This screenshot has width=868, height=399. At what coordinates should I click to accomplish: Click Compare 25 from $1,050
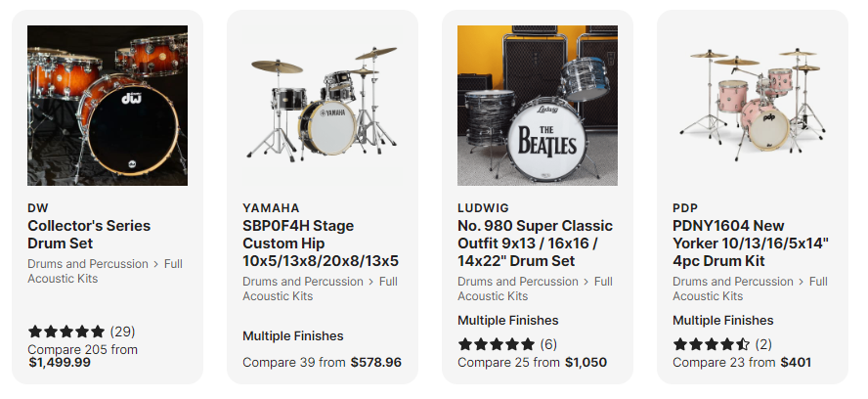click(x=532, y=363)
